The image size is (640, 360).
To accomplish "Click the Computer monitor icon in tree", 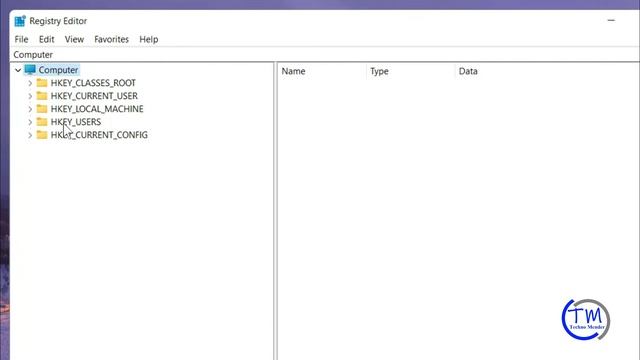I will pos(30,70).
